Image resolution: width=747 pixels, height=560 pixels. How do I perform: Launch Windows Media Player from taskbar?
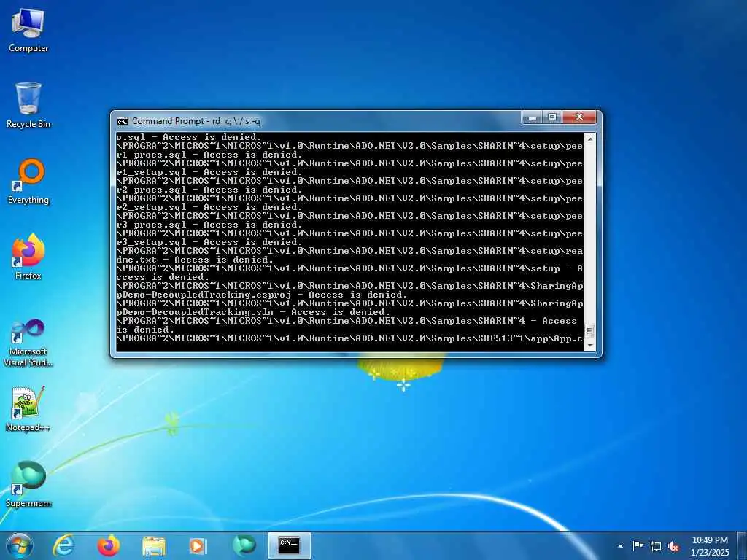pyautogui.click(x=198, y=545)
